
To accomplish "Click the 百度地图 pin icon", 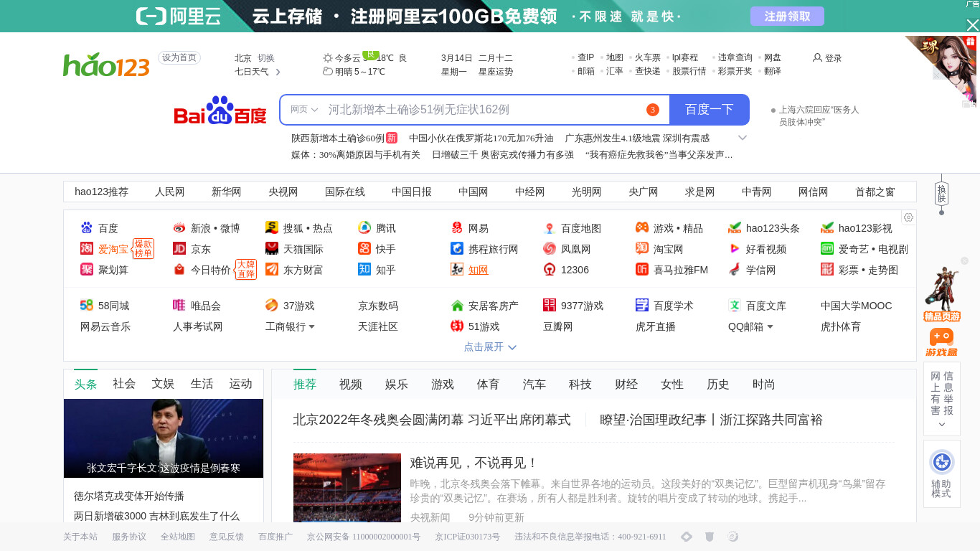I will coord(550,228).
